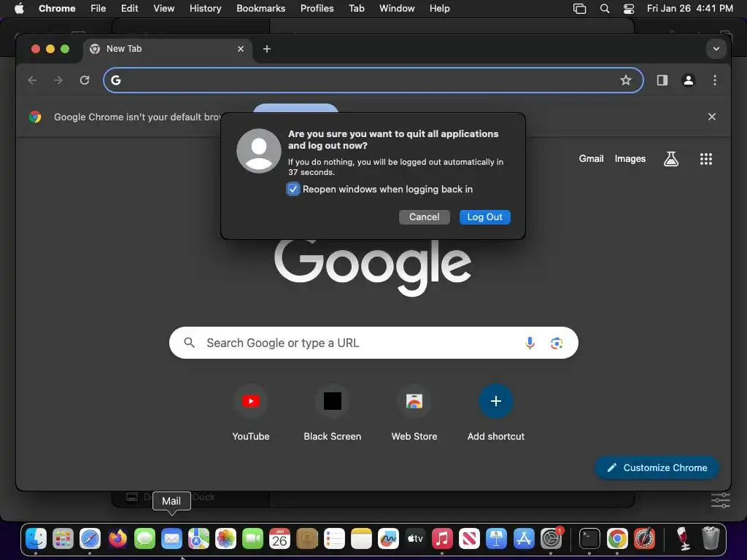747x560 pixels.
Task: Open Keynote from the Dock
Action: pos(496,539)
